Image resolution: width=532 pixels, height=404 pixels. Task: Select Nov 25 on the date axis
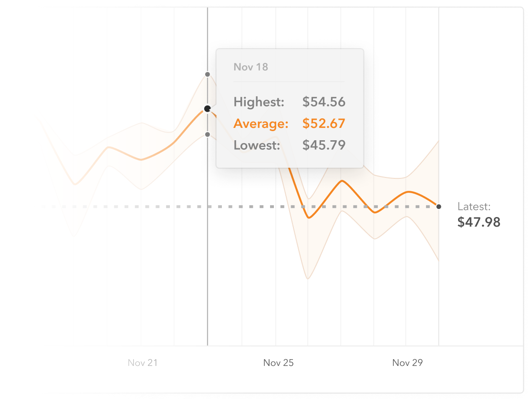coord(278,363)
